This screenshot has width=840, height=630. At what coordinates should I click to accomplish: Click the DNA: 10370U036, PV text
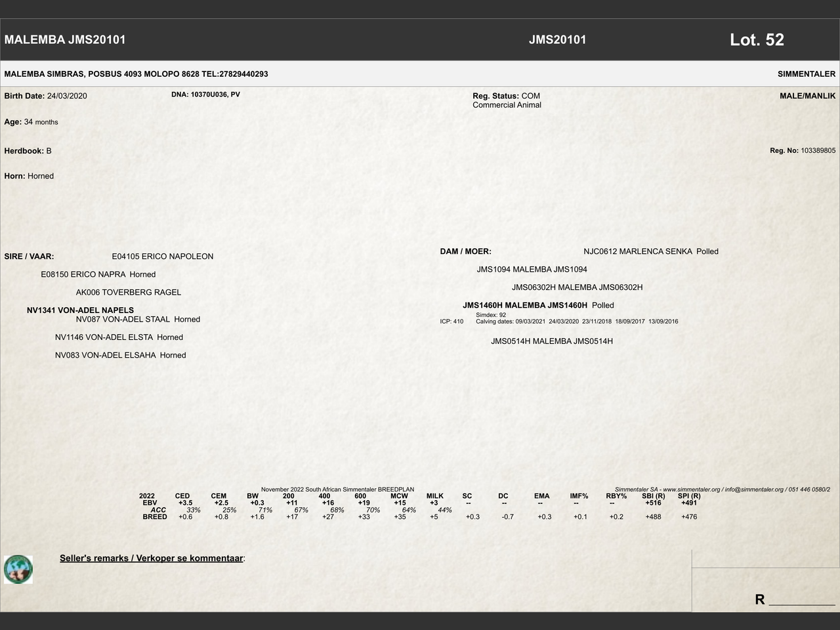205,94
